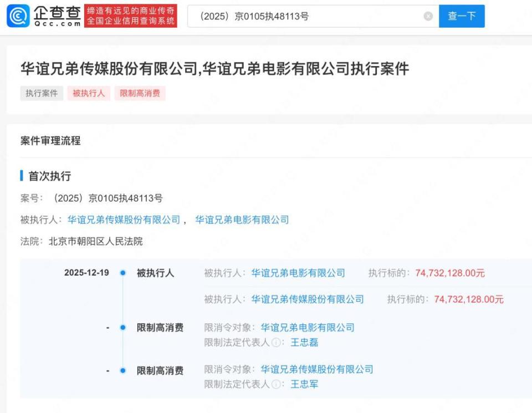Open 华谊兄弟电影有限公司 in 2025-12-19 timeline entry
This screenshot has width=532, height=413.
(x=298, y=273)
